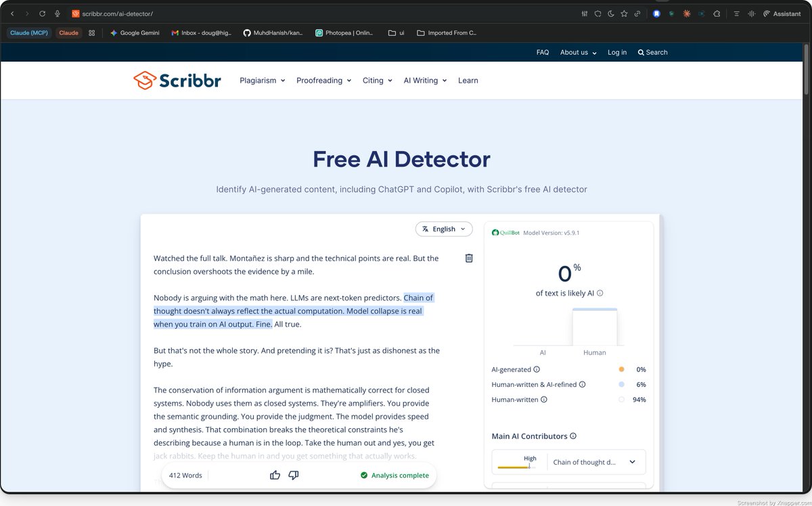Screen dimensions: 812x506
Task: Open the blue bookmark extension
Action: click(x=656, y=14)
